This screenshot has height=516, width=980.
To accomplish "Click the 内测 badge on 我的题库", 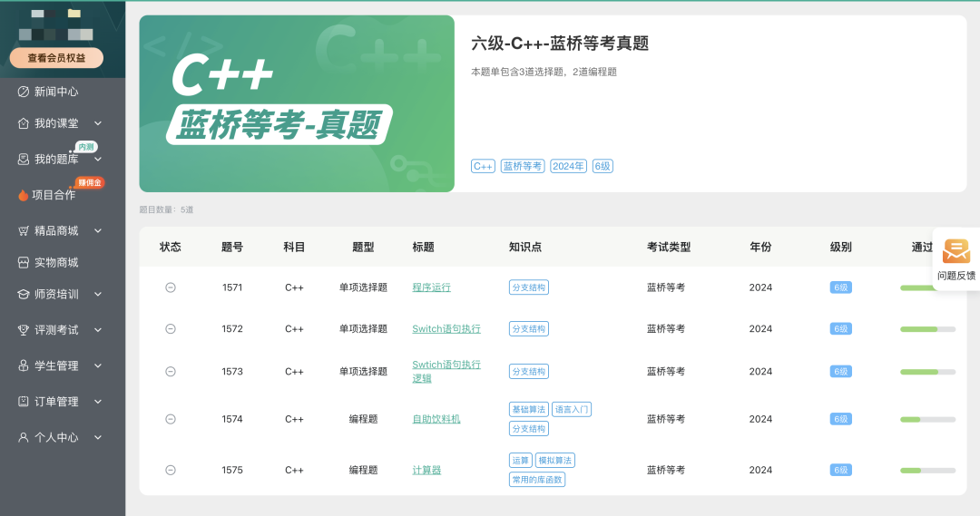I will tap(86, 147).
